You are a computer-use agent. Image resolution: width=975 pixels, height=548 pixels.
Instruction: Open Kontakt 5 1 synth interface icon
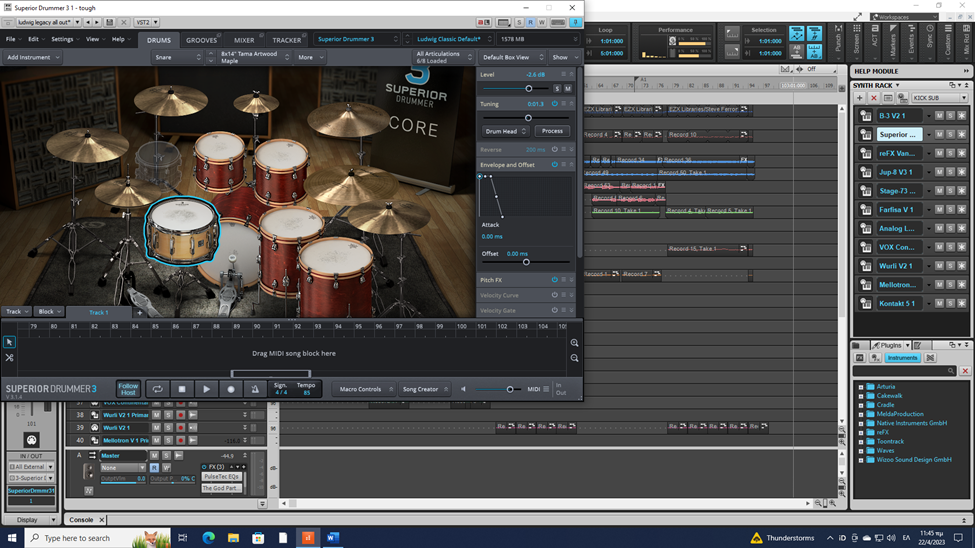[x=866, y=304]
